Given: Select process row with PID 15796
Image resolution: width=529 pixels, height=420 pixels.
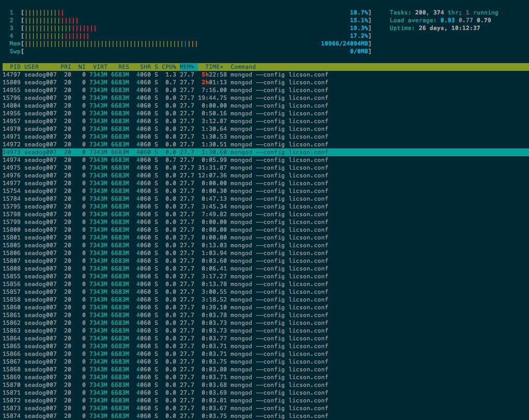Looking at the screenshot, I should 265,98.
